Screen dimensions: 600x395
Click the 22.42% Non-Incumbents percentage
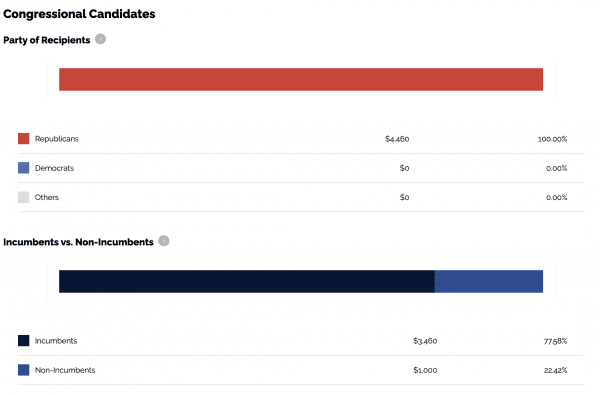tap(556, 370)
